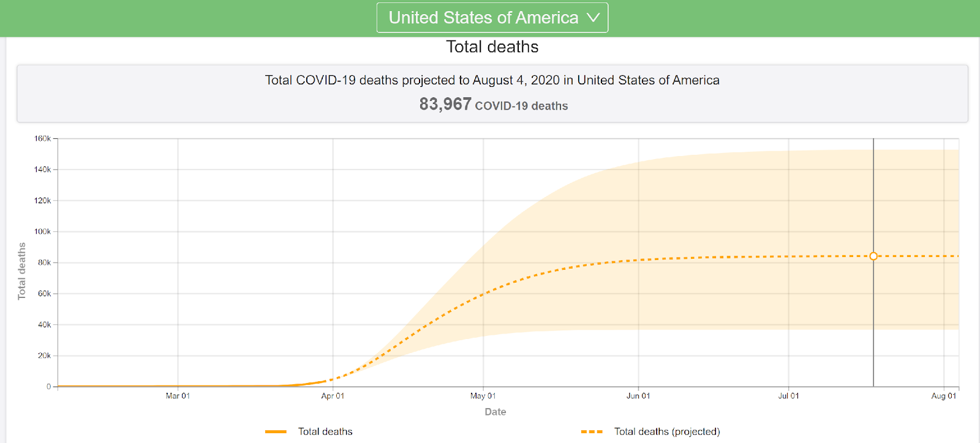
Task: Click the Total deaths chart heading
Action: click(492, 47)
